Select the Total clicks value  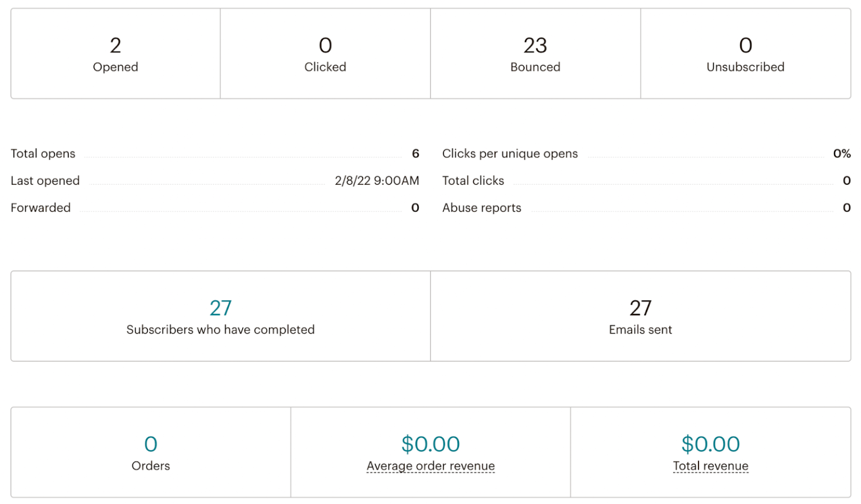tap(847, 180)
